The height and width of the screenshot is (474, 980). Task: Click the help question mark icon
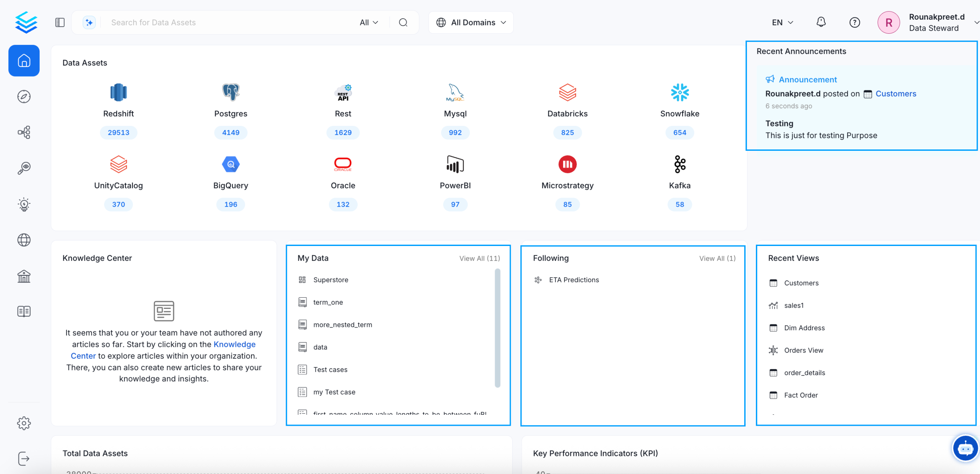click(854, 22)
